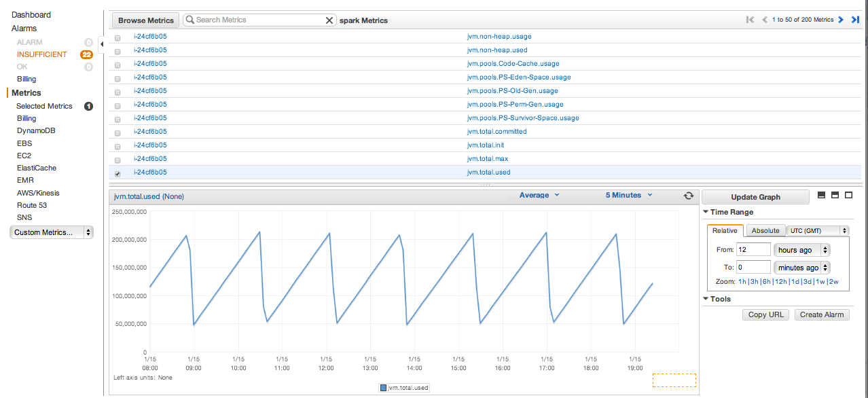Open Selected Metrics in the sidebar
This screenshot has width=868, height=398.
click(44, 106)
